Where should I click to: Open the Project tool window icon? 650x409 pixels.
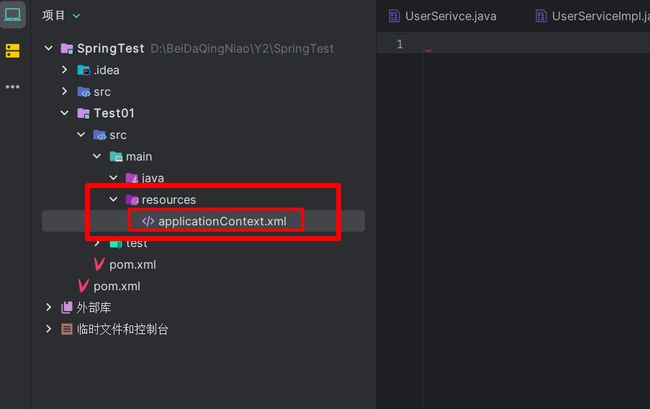point(13,15)
